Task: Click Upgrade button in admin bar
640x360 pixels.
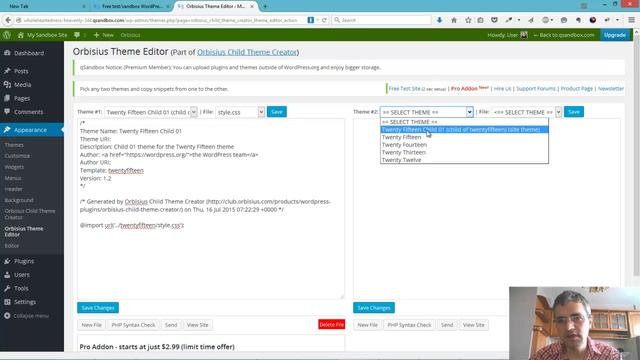Action: [615, 35]
